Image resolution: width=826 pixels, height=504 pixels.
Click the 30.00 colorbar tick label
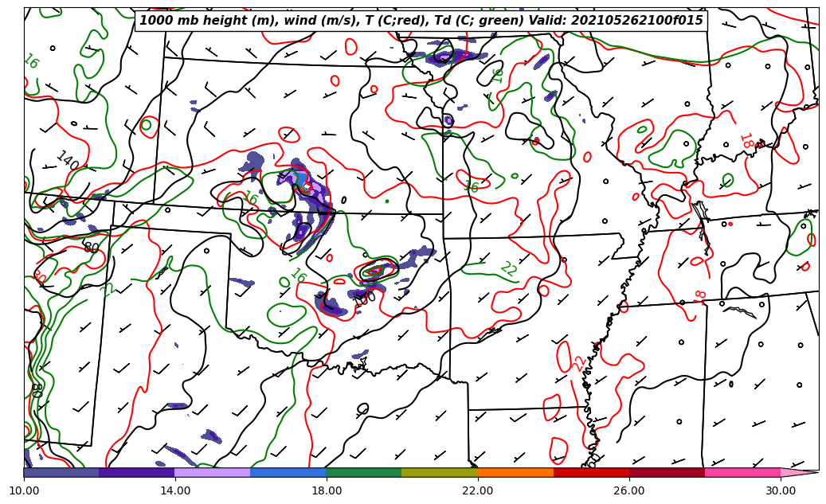(781, 490)
